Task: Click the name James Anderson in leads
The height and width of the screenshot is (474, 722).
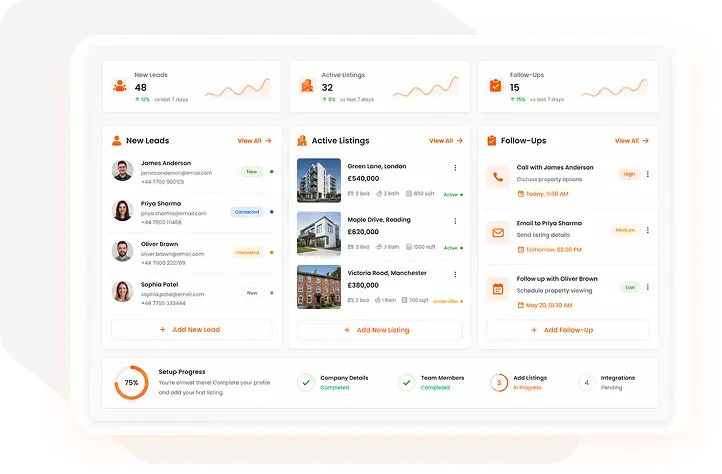Action: point(166,163)
